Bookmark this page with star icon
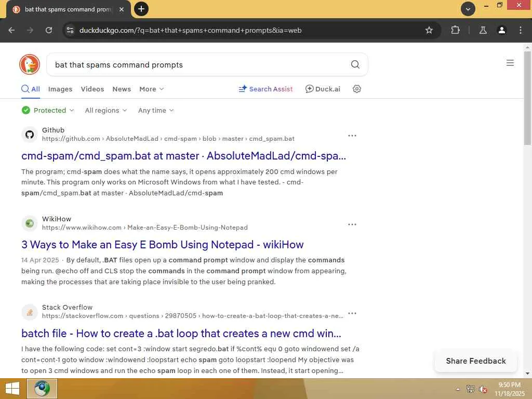The image size is (532, 399). click(429, 30)
